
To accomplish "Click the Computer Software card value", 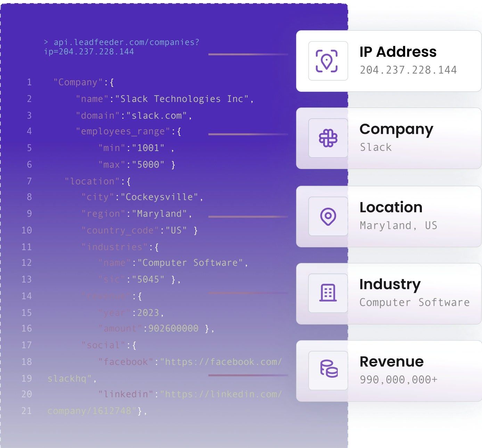I will coord(415,302).
